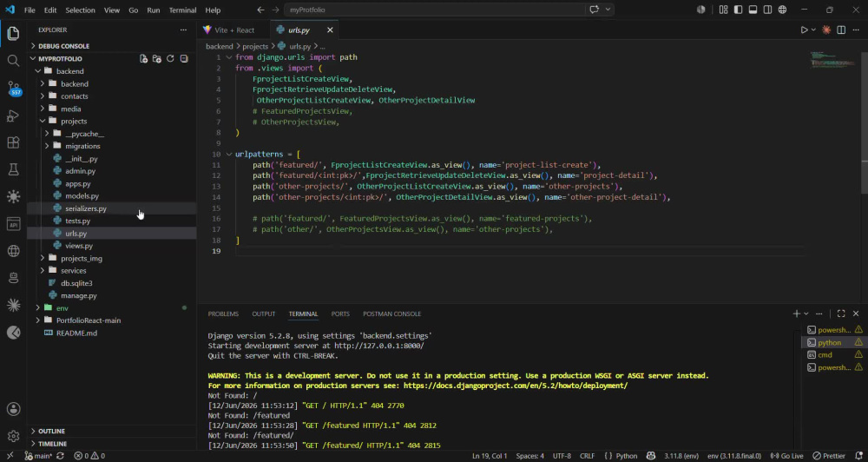Click New File icon in MYPROTFOLIO header
The height and width of the screenshot is (462, 868).
pyautogui.click(x=143, y=59)
